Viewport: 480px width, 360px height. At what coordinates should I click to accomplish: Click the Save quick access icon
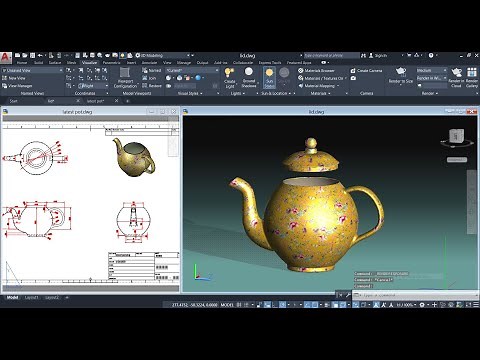coord(32,55)
